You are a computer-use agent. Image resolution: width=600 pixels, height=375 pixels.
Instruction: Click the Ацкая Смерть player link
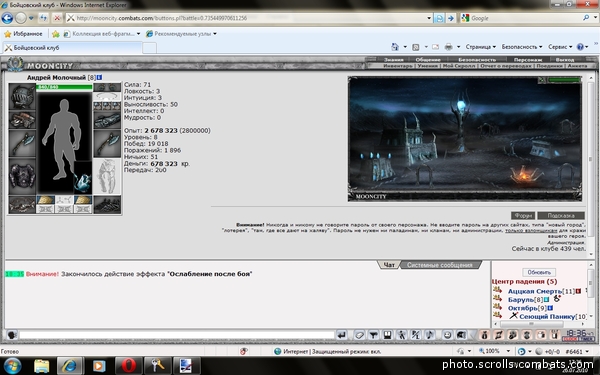pos(535,291)
